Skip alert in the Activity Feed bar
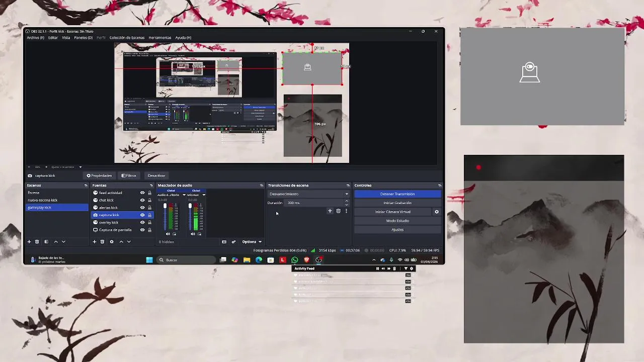 388,268
